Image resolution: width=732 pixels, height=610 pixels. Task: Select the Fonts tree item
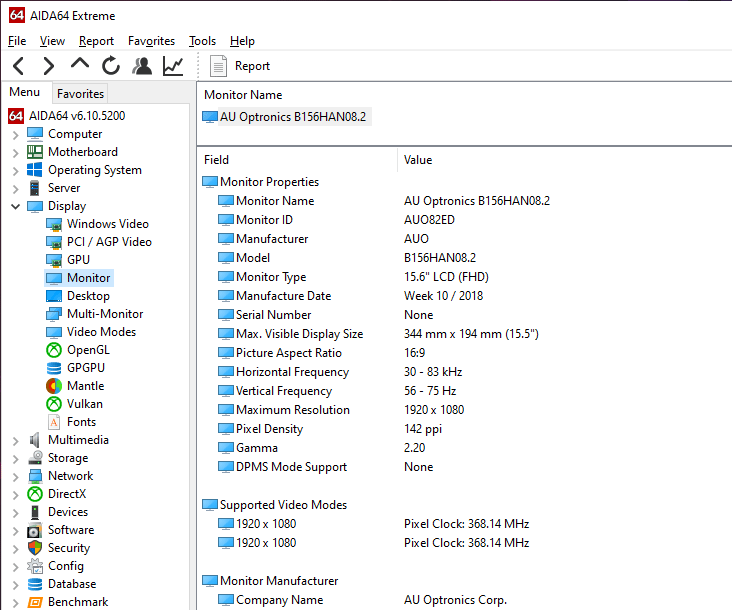[71, 422]
